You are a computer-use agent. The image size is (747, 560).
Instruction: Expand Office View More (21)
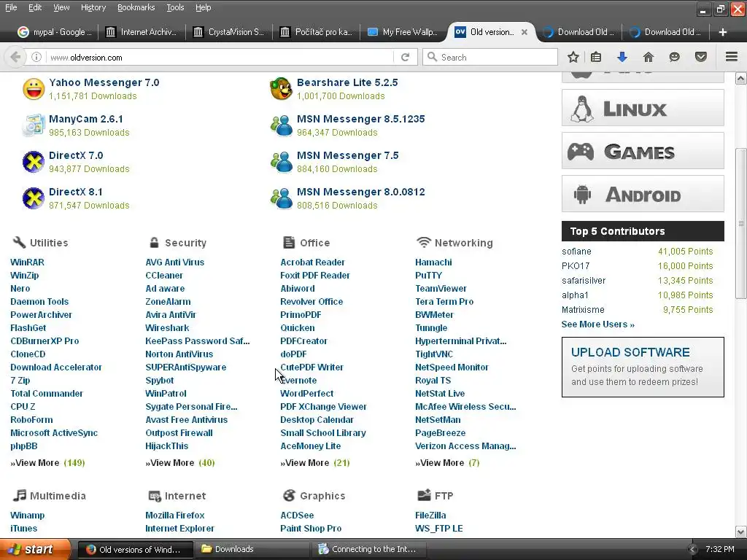315,463
